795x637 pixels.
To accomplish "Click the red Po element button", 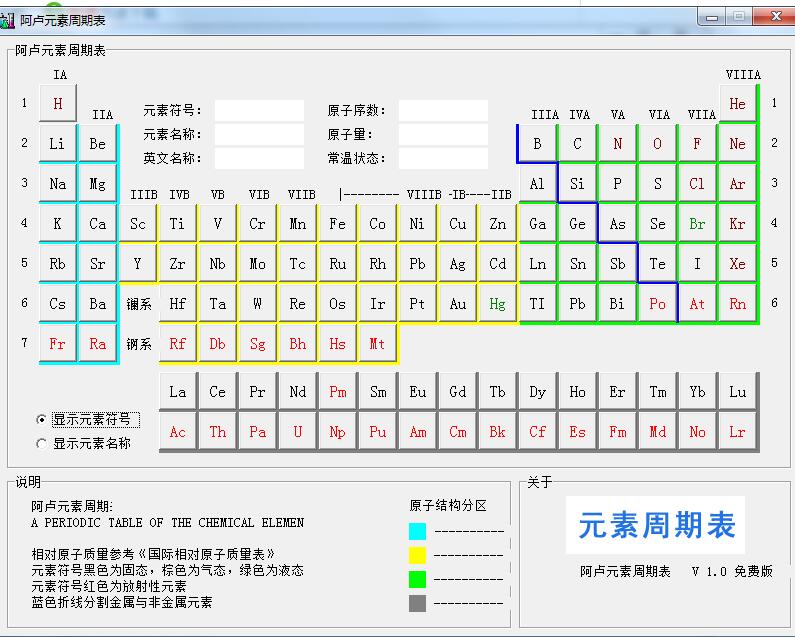I will pos(658,304).
